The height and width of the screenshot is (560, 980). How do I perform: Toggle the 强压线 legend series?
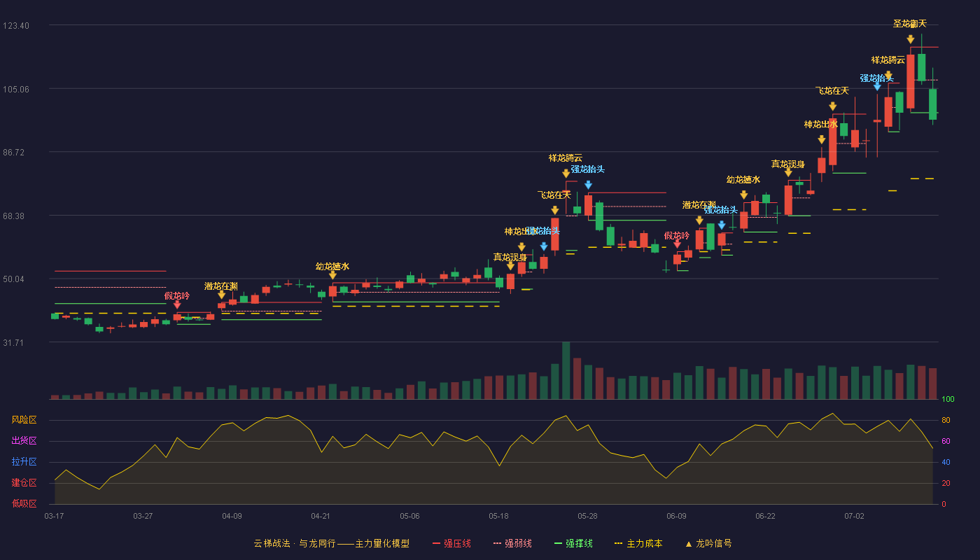(451, 543)
